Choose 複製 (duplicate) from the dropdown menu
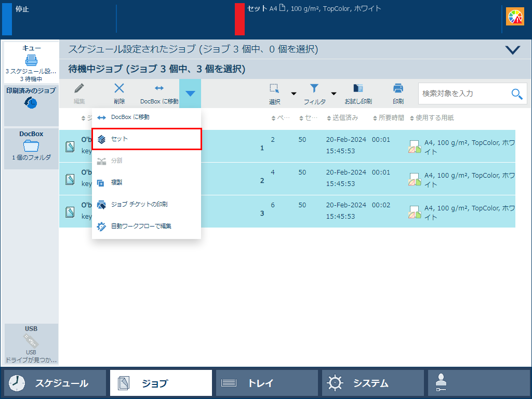 tap(147, 182)
